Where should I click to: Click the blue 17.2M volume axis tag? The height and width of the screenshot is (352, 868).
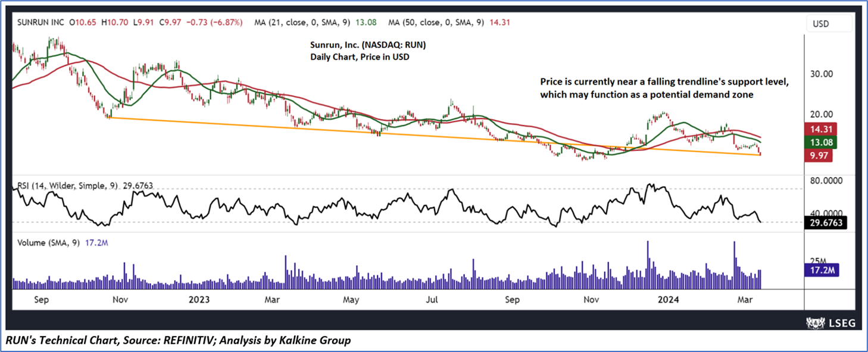pos(822,271)
